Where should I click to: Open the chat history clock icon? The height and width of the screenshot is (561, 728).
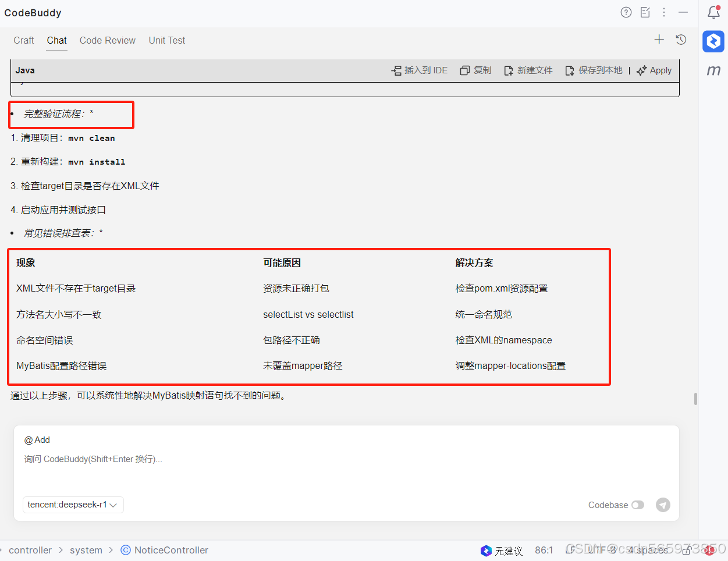pos(681,40)
